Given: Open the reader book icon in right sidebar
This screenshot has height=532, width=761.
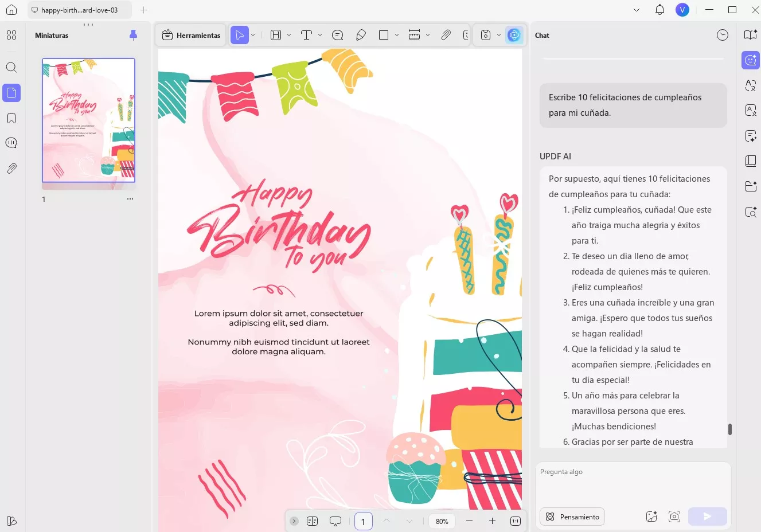Looking at the screenshot, I should [x=751, y=35].
